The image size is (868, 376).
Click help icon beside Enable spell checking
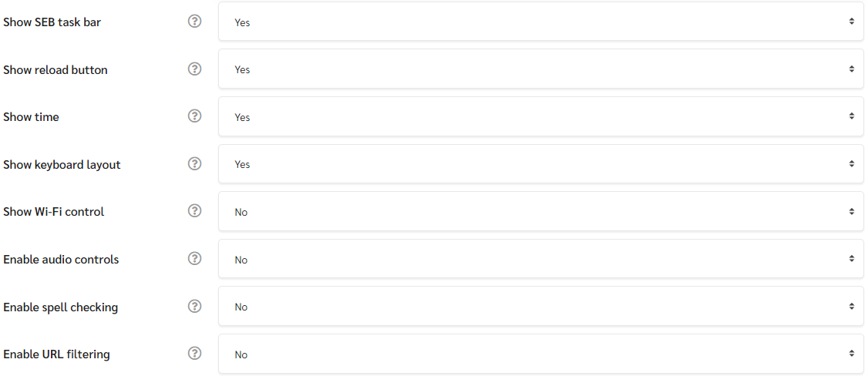tap(194, 307)
